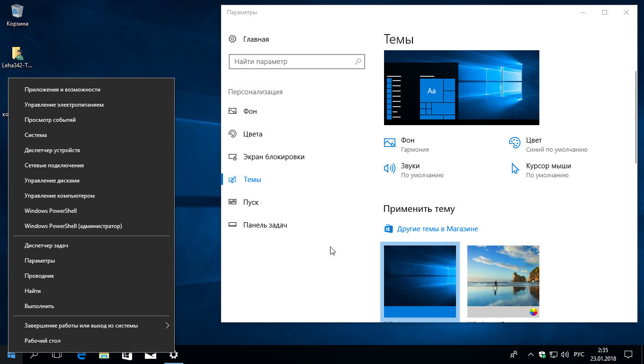
Task: Open Звуки speaker icon in theme settings
Action: pyautogui.click(x=389, y=168)
